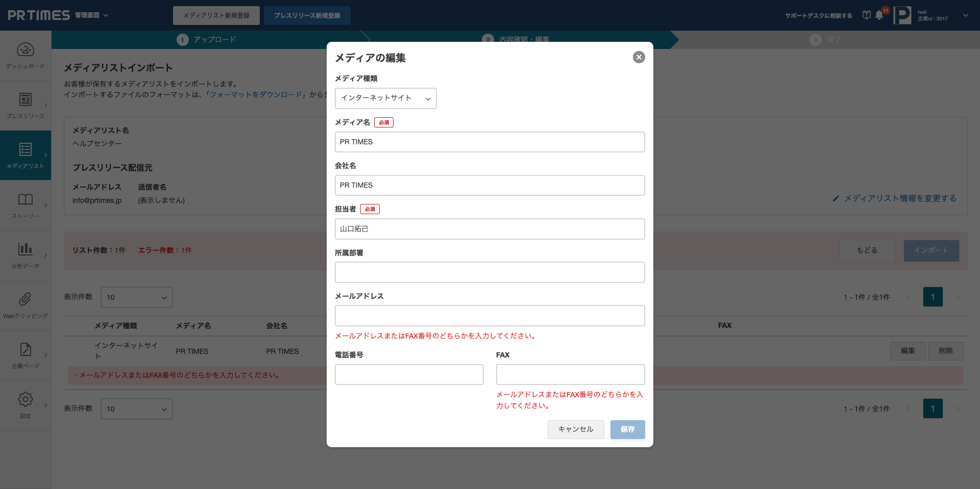Click the キャンセル button
This screenshot has width=980, height=489.
coord(576,429)
